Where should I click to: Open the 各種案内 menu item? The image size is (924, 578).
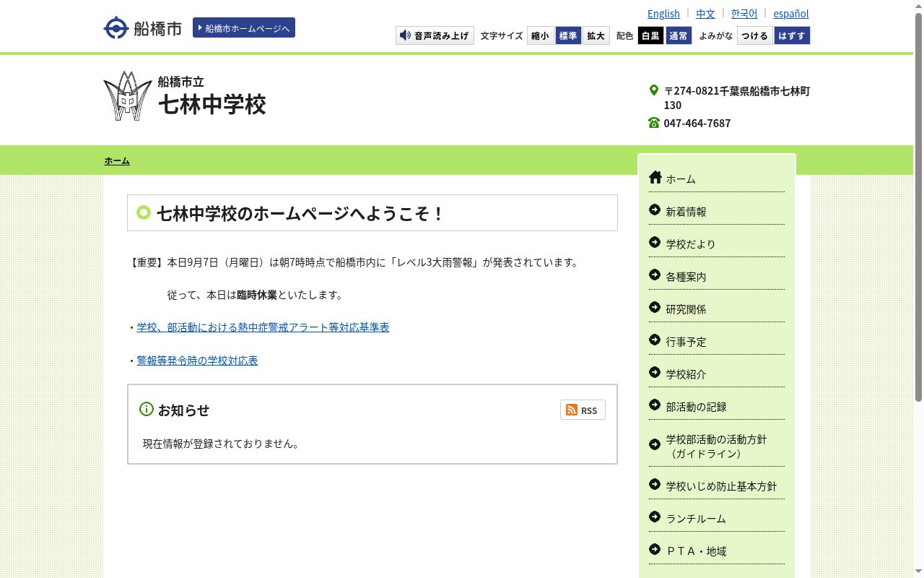(686, 277)
